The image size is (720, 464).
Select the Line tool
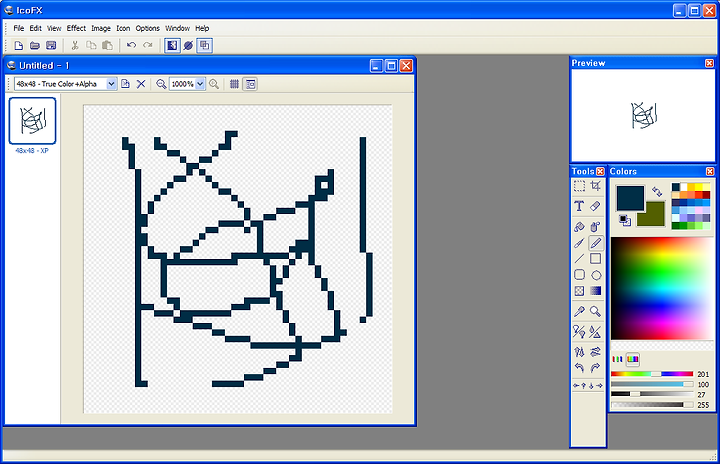tap(579, 259)
